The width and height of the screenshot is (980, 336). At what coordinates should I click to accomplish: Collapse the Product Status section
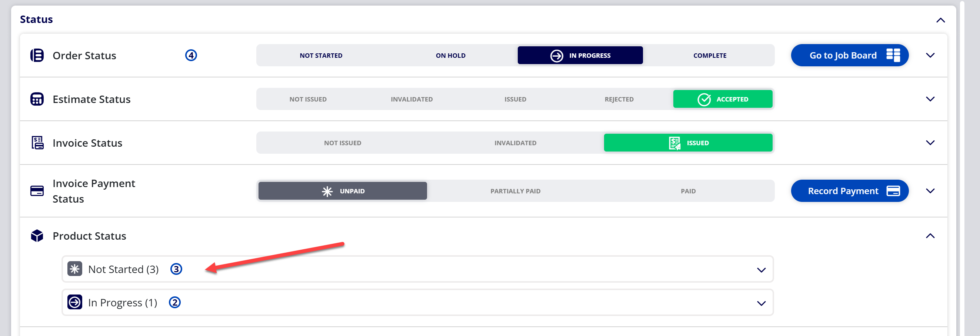coord(930,236)
